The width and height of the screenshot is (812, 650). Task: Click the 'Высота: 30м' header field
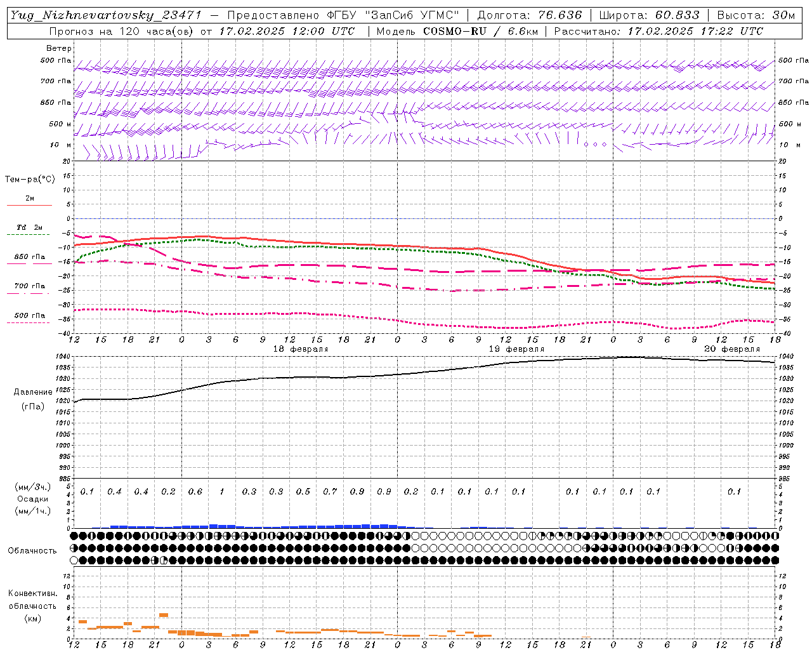click(756, 15)
